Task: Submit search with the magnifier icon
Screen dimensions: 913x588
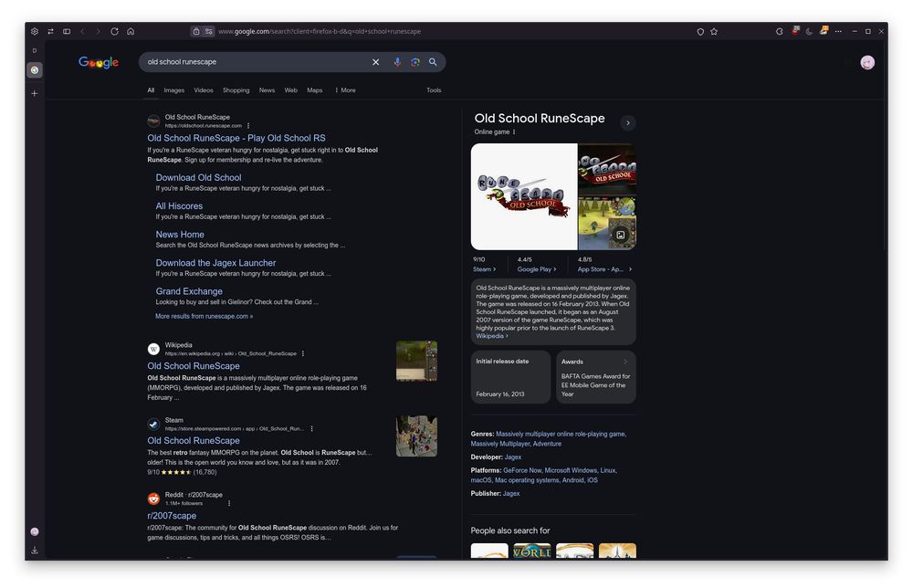Action: click(x=433, y=62)
